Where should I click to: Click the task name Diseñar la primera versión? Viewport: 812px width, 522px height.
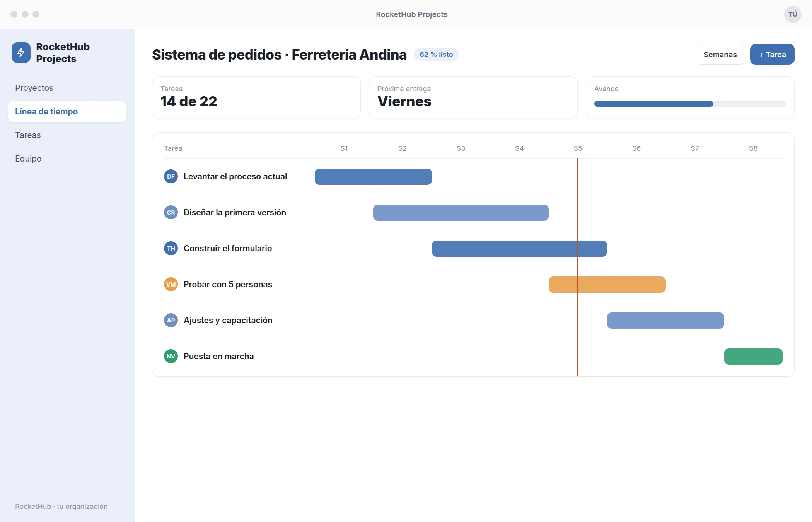(235, 213)
